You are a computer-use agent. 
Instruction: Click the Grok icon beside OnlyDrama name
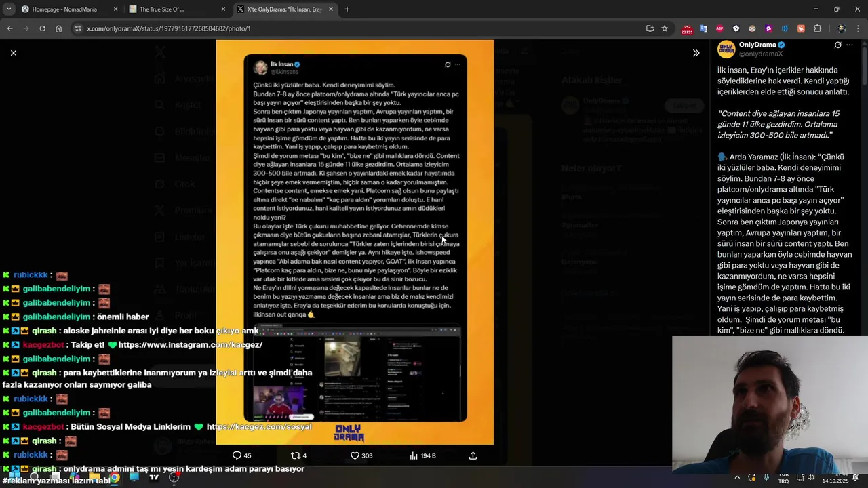click(837, 45)
